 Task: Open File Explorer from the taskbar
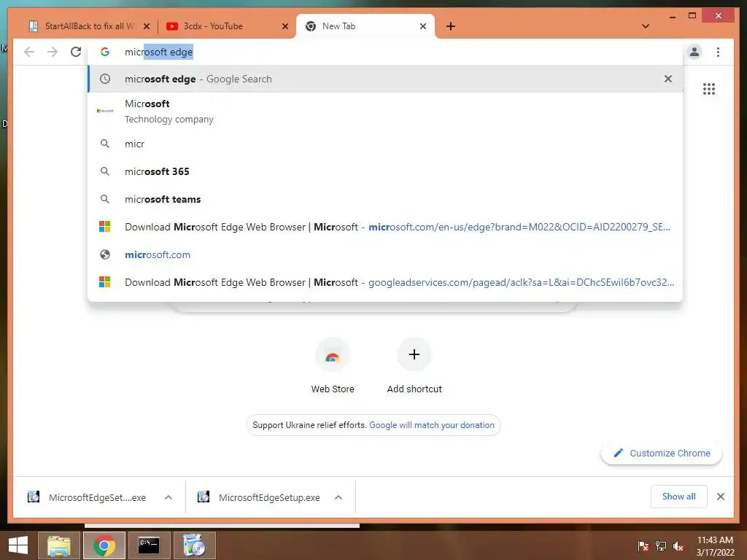(59, 545)
